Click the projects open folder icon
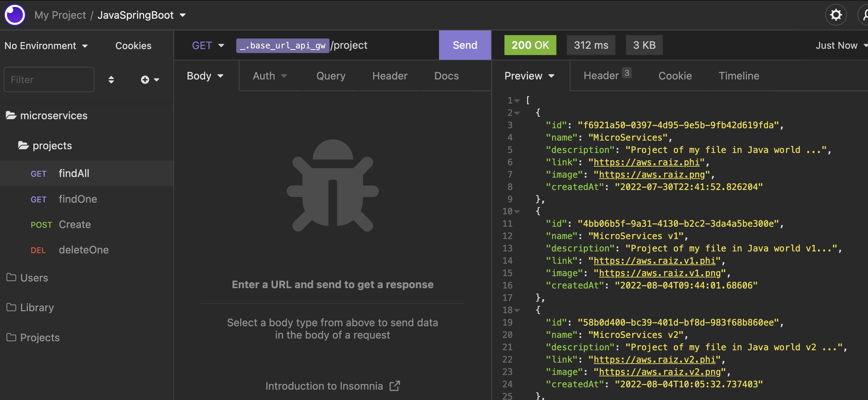The image size is (868, 400). 23,145
